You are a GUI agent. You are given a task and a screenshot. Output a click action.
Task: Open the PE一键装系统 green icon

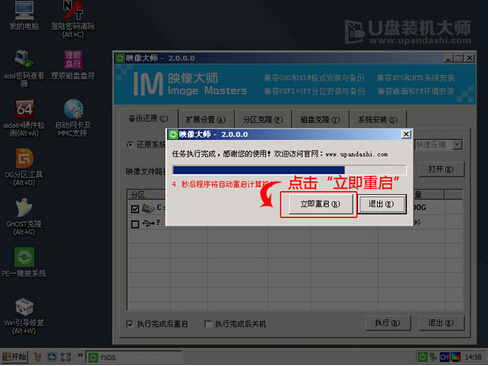pyautogui.click(x=24, y=257)
